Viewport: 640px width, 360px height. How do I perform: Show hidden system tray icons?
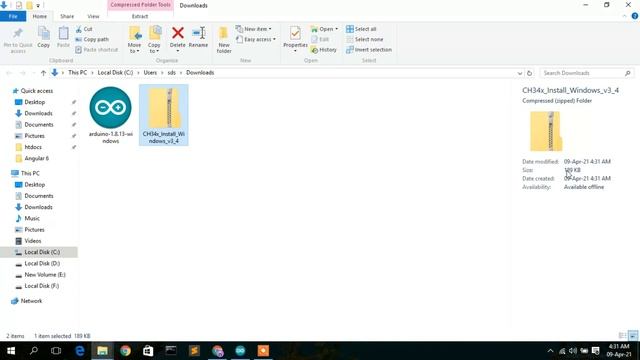[550, 351]
